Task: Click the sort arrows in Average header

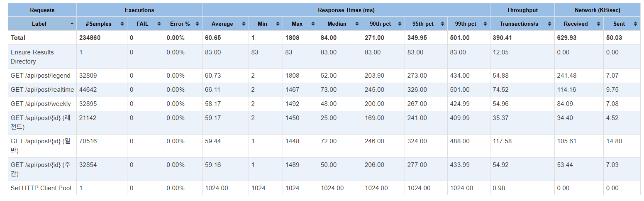Action: point(244,24)
